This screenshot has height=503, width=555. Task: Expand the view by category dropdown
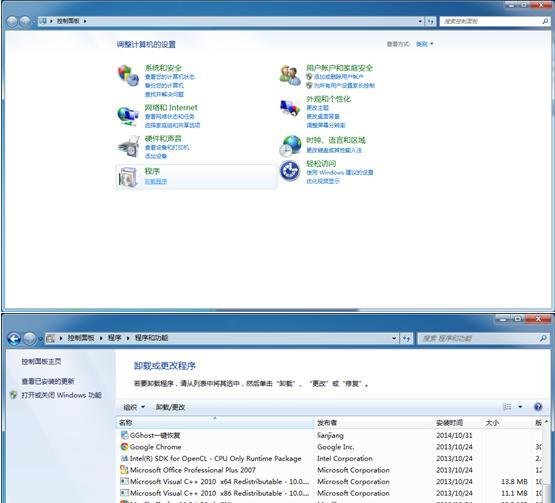click(x=424, y=44)
